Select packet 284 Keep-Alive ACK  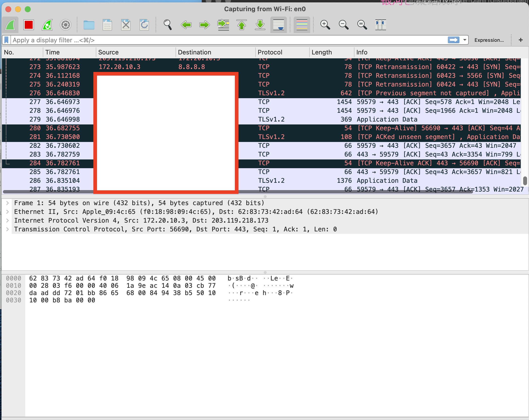pos(261,163)
